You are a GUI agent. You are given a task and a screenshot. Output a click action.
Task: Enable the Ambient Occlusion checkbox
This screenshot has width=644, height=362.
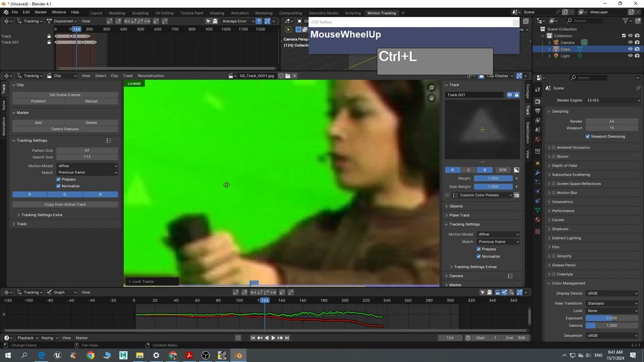pos(554,147)
